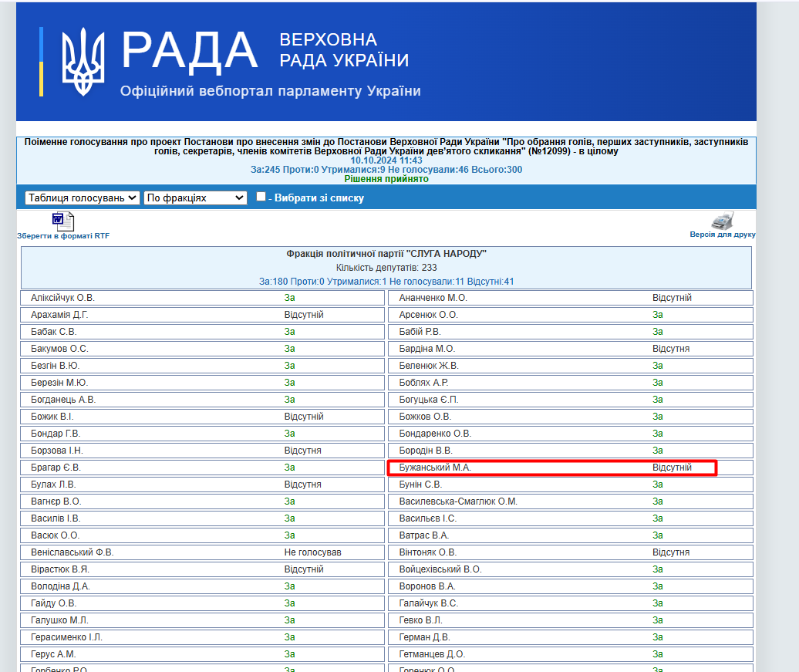
Task: Select deputy row 'Ватрас В.А.'
Action: [x=571, y=535]
